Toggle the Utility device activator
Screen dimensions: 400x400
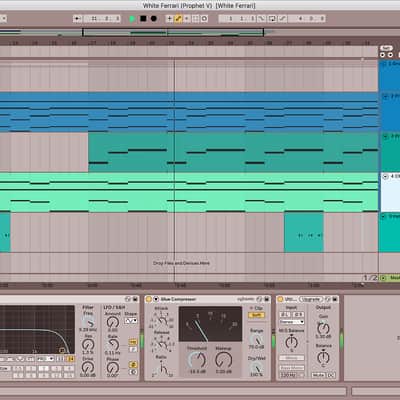coord(280,299)
